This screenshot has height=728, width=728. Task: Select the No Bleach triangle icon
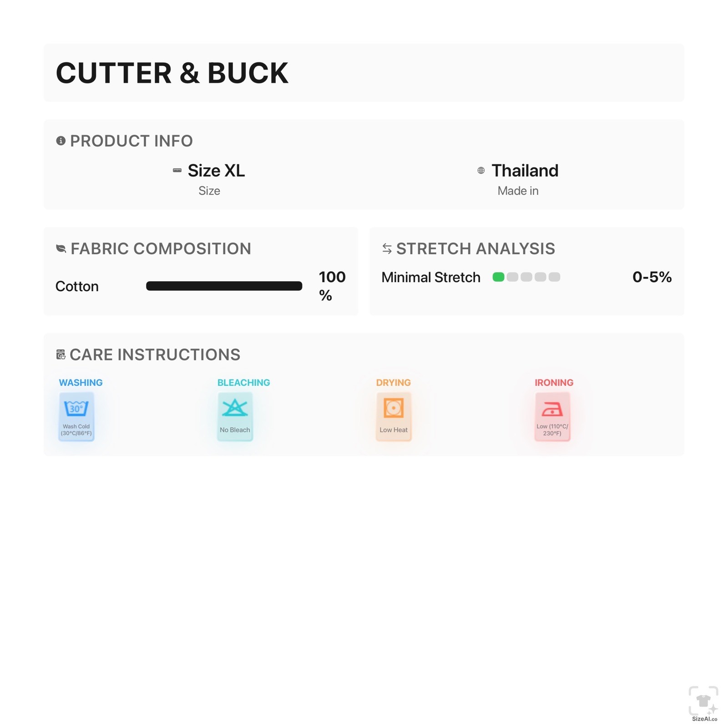tap(235, 408)
